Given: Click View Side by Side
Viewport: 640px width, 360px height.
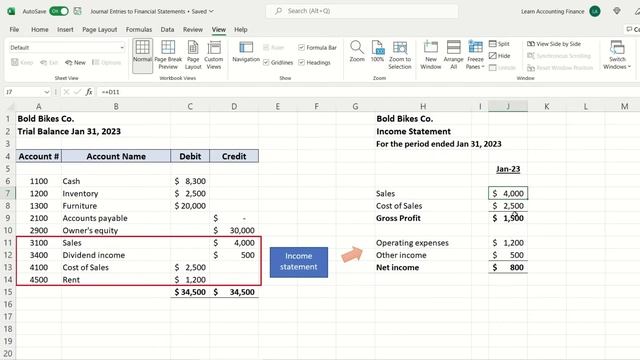Looking at the screenshot, I should 554,44.
